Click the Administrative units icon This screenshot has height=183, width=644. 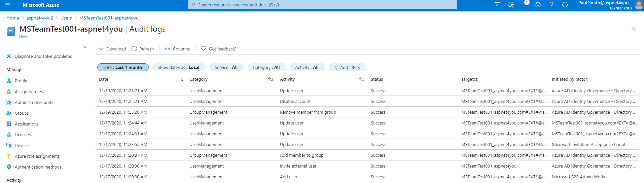click(x=9, y=102)
